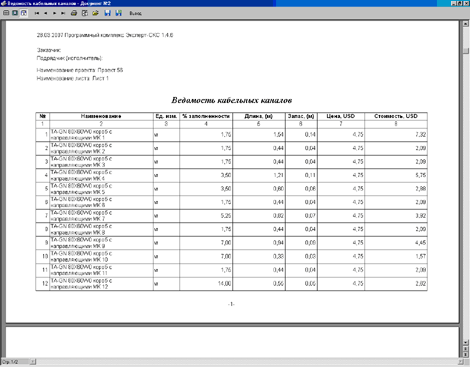Open the printer setup icon
Viewport: 470px width, 367px height.
coord(85,13)
